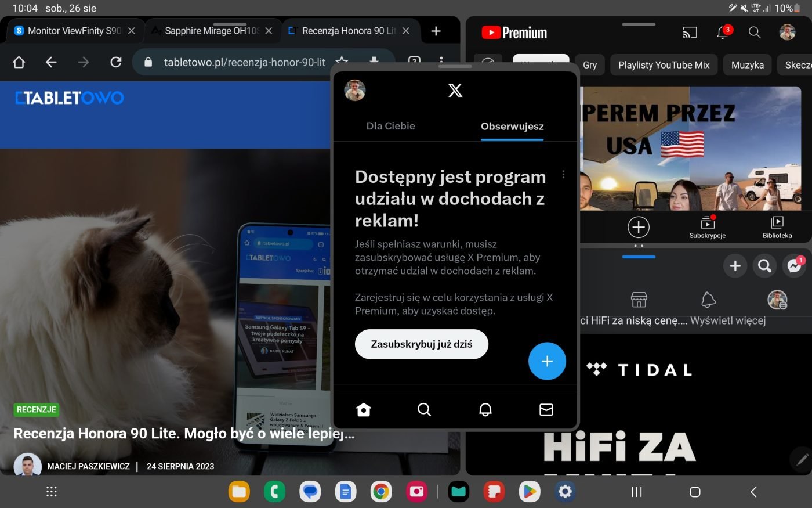Viewport: 812px width, 508px height.
Task: Open Facebook profile menu avatar
Action: [777, 300]
